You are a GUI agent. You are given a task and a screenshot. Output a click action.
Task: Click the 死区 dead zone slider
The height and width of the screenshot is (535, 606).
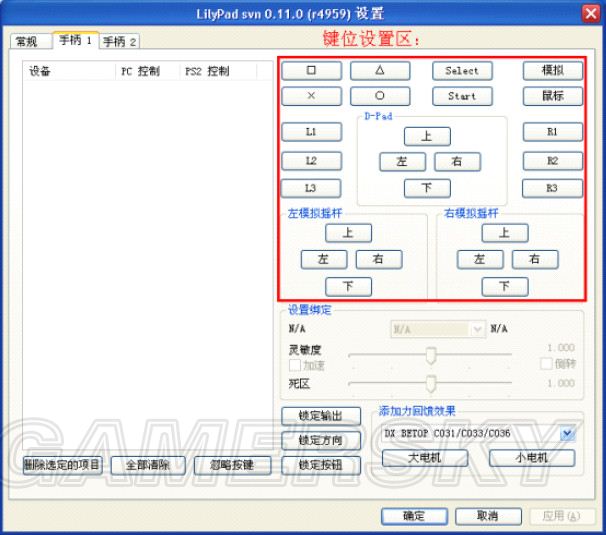click(430, 383)
